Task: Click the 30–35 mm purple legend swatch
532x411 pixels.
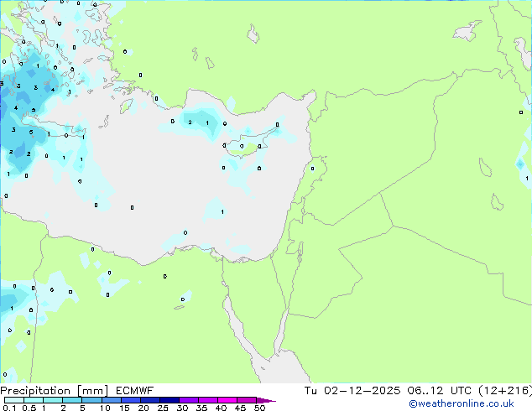Action: [x=189, y=400]
